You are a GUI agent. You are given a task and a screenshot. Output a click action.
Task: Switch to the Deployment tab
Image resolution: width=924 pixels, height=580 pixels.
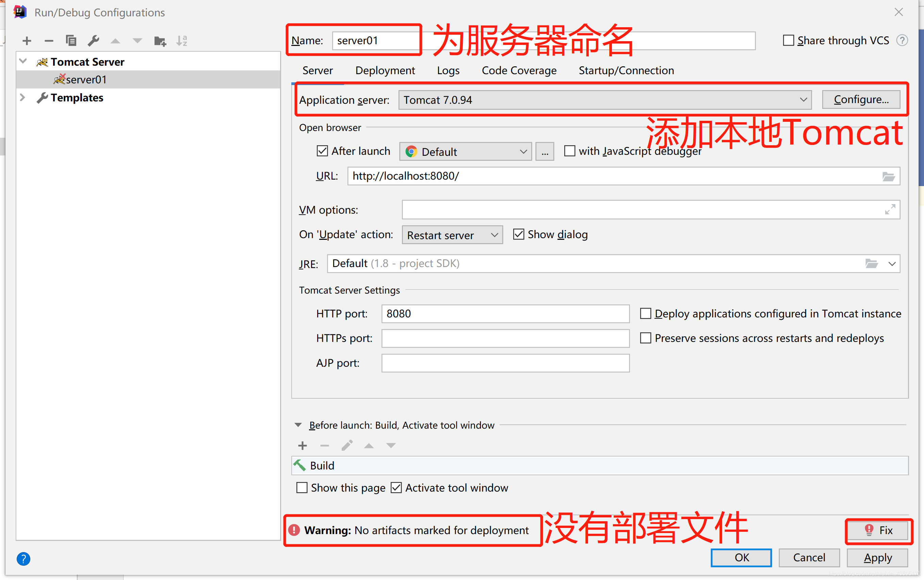click(385, 70)
